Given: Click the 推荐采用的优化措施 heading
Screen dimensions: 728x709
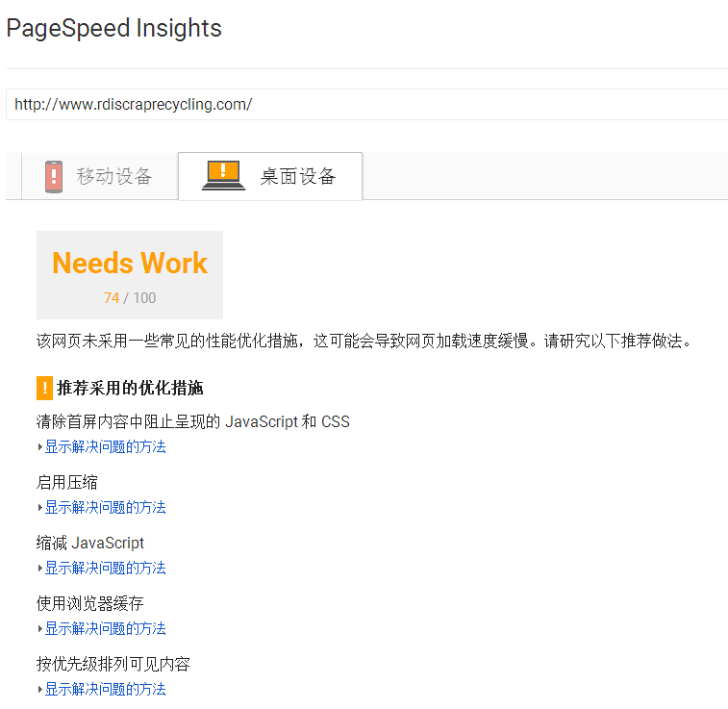Looking at the screenshot, I should (x=130, y=388).
